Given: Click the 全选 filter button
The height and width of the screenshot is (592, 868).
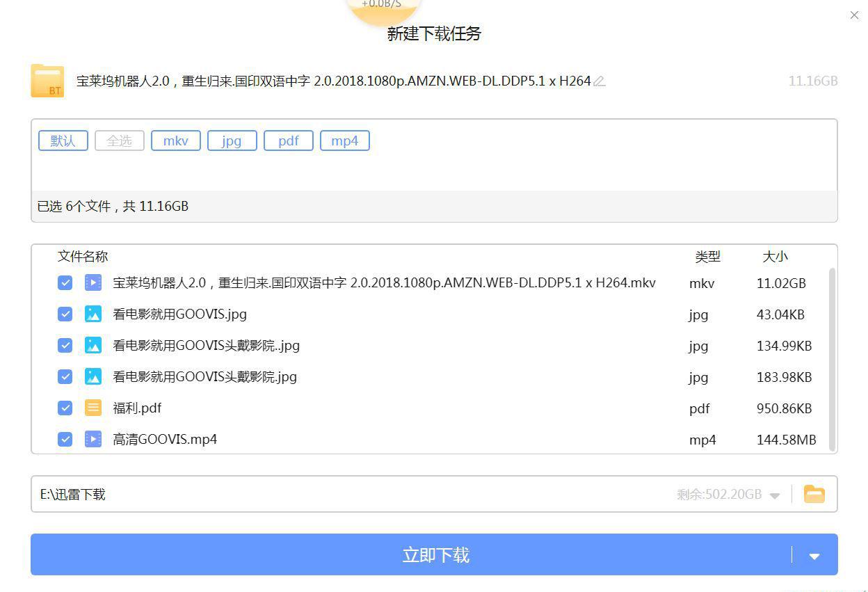Looking at the screenshot, I should click(119, 141).
